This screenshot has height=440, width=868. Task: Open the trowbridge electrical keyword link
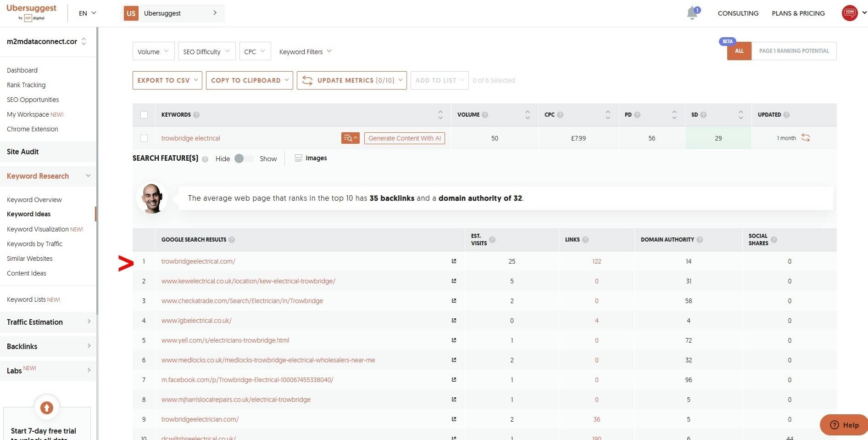coord(190,138)
